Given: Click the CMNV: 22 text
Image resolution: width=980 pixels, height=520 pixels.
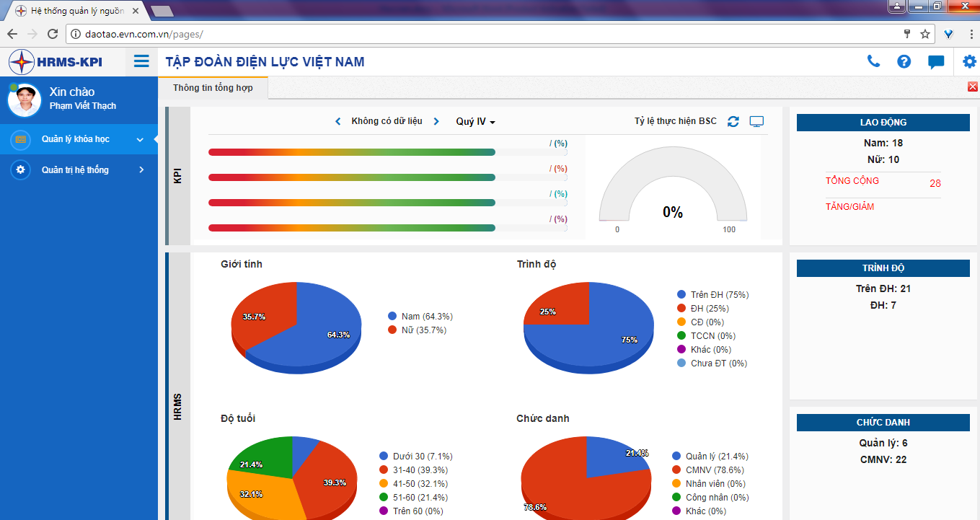Looking at the screenshot, I should pos(883,459).
